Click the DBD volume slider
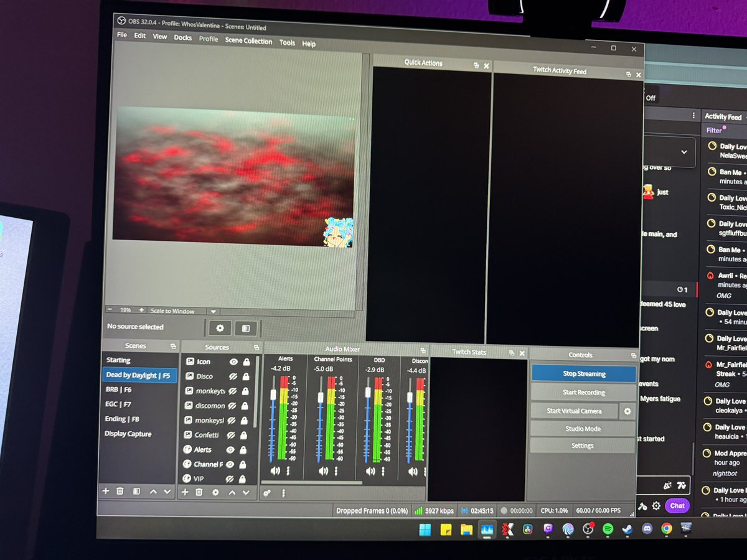Image resolution: width=747 pixels, height=560 pixels. pyautogui.click(x=367, y=420)
